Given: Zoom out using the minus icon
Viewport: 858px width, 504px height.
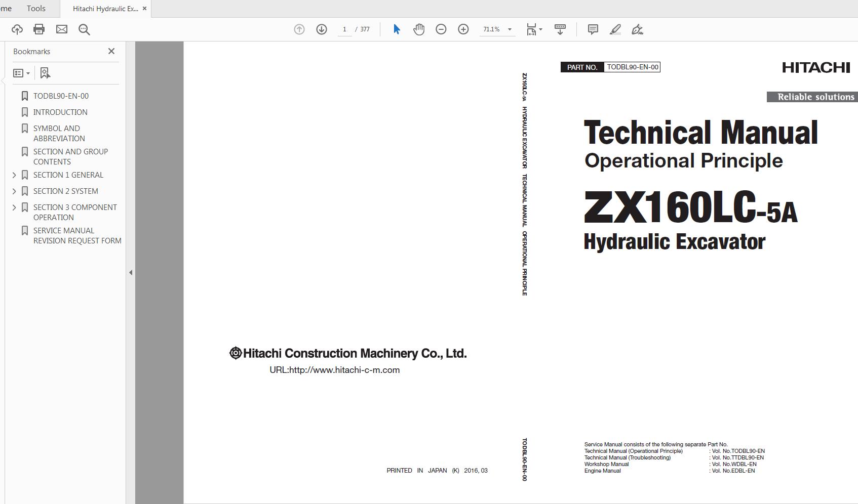Looking at the screenshot, I should tap(441, 29).
